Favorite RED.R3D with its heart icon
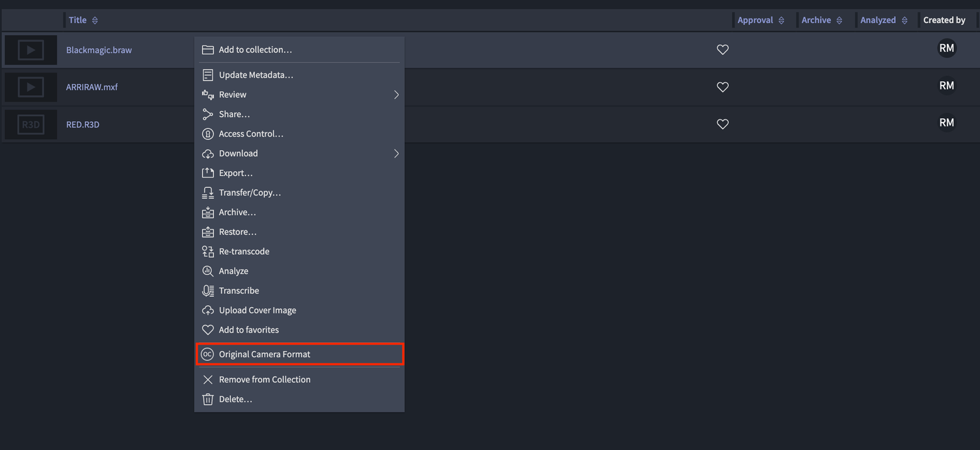This screenshot has height=450, width=980. coord(722,124)
